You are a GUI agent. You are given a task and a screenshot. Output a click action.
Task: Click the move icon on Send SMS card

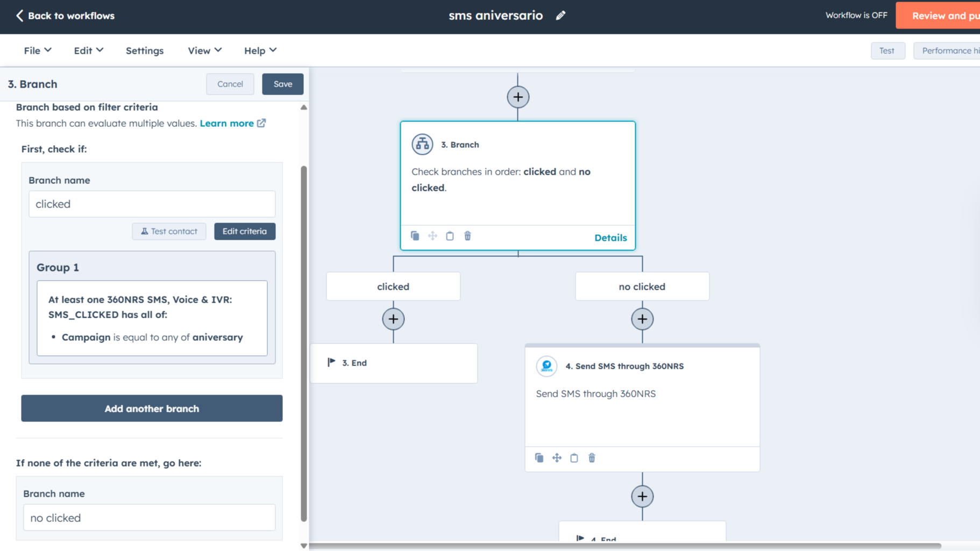(557, 458)
